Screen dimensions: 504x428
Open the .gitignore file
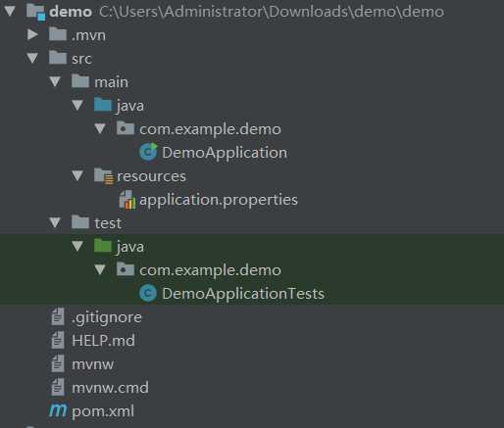107,317
